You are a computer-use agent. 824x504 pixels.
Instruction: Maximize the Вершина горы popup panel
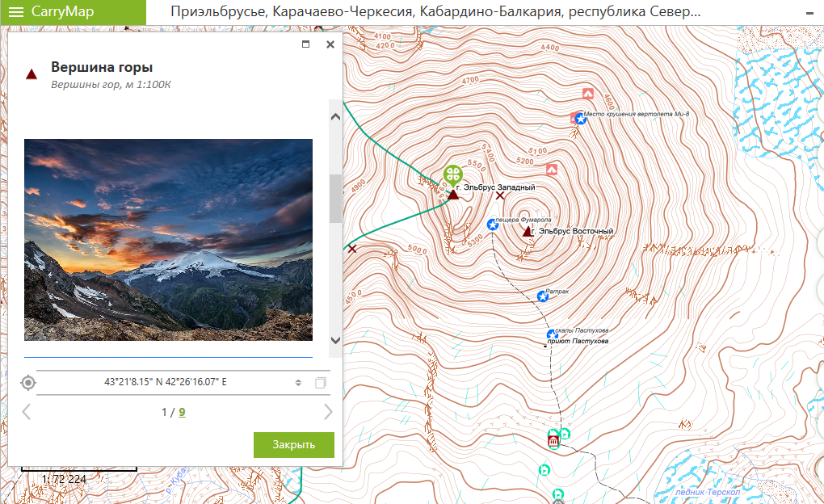(305, 44)
